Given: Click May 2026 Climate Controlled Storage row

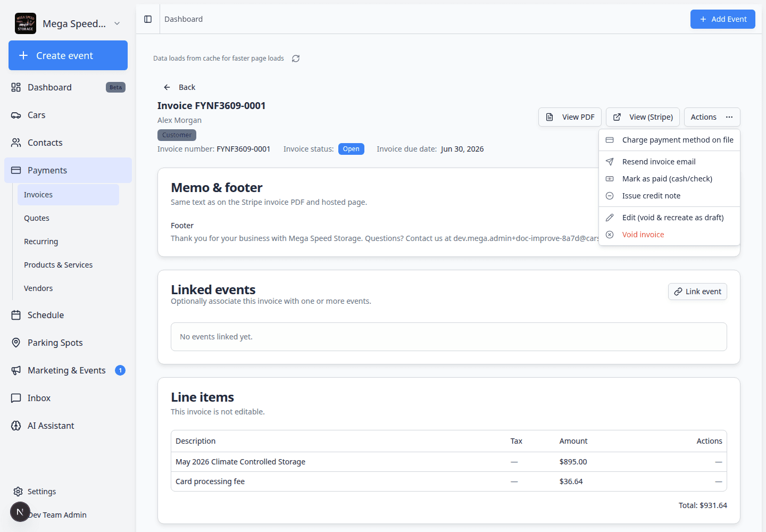Looking at the screenshot, I should (x=449, y=462).
